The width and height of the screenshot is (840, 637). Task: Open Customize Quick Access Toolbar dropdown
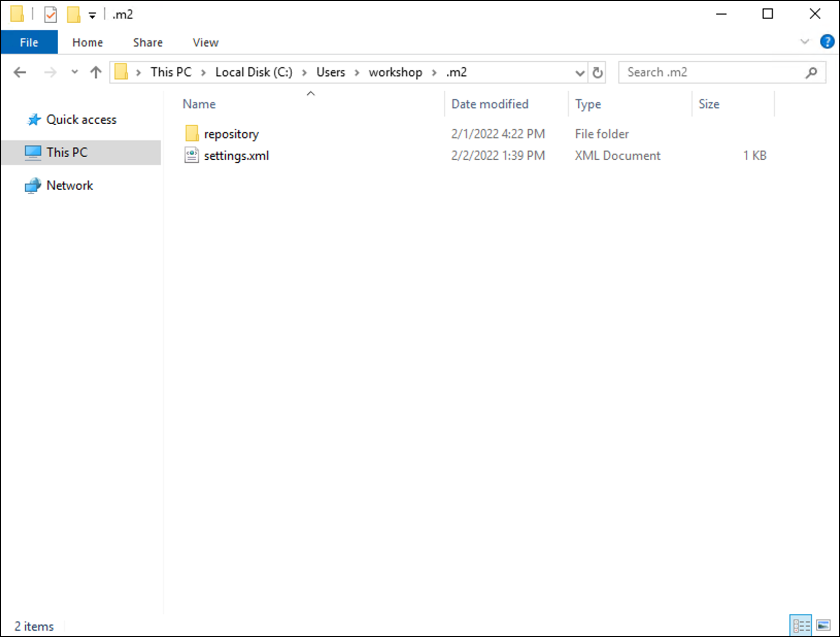[x=92, y=15]
